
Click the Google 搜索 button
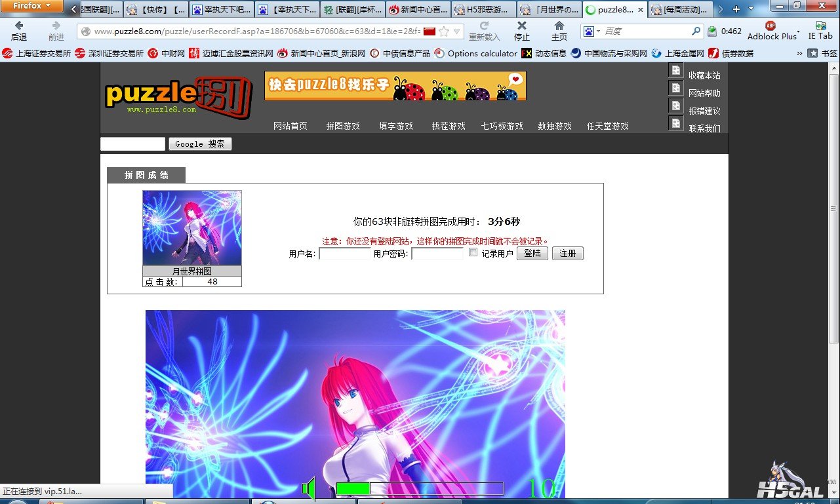tap(200, 144)
